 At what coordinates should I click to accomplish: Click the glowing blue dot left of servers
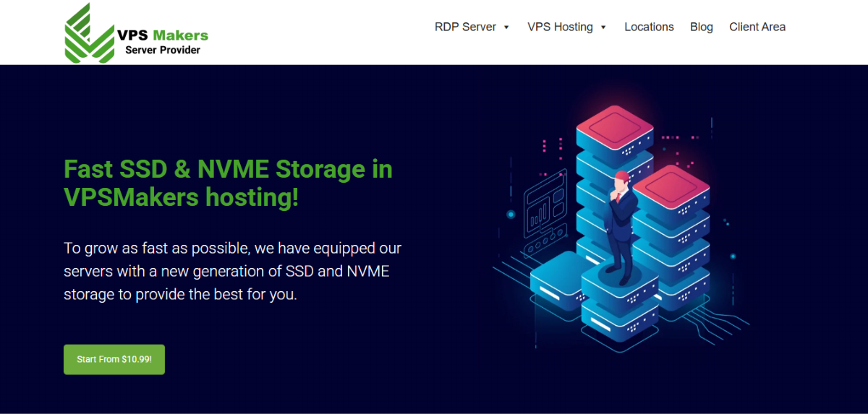point(511,215)
